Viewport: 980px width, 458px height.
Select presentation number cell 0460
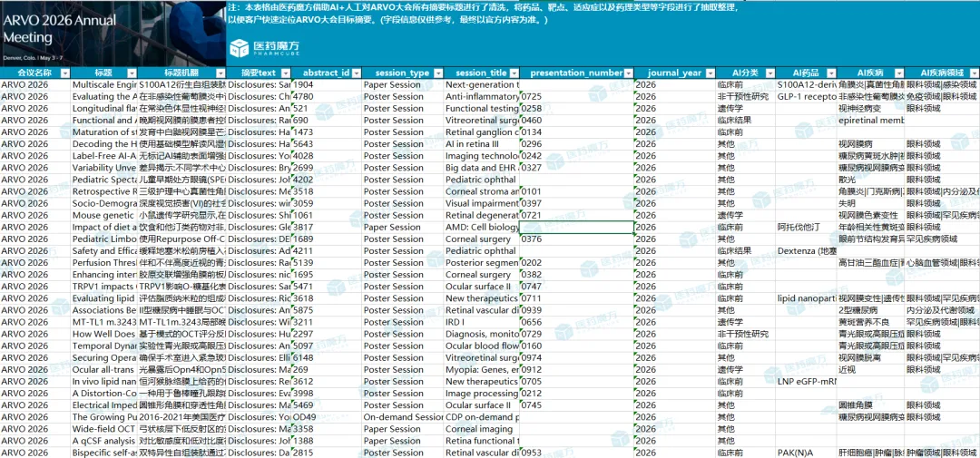(x=577, y=120)
